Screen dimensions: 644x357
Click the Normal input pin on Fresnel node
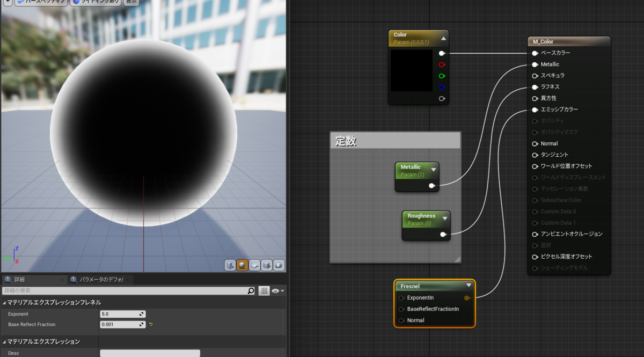[x=401, y=320]
